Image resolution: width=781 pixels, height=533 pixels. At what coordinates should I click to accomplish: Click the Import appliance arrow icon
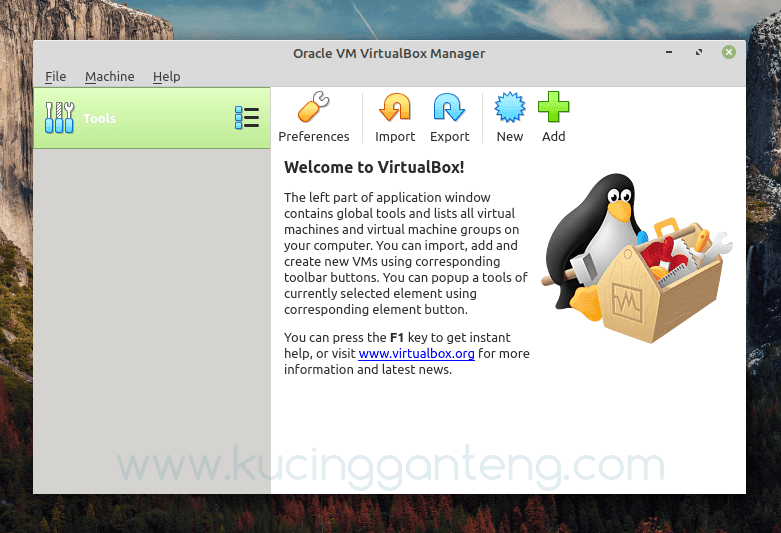point(395,107)
